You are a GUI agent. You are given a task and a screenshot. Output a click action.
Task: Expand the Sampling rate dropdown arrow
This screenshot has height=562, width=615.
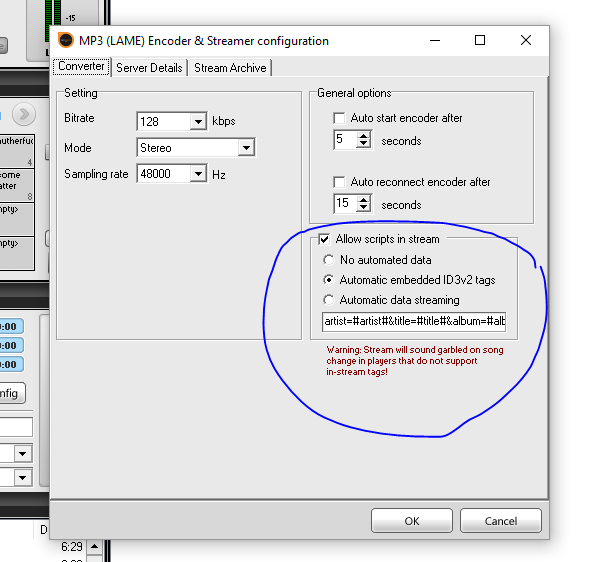coord(198,174)
